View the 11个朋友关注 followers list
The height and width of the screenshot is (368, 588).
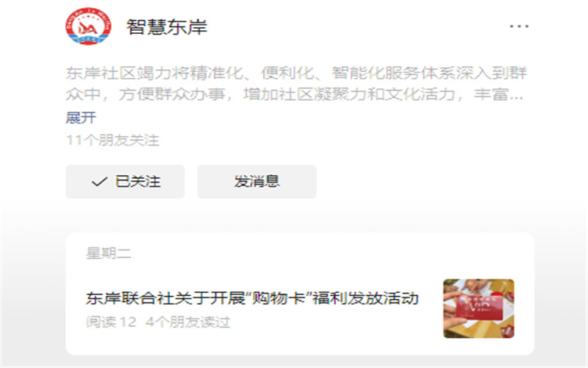pos(113,141)
